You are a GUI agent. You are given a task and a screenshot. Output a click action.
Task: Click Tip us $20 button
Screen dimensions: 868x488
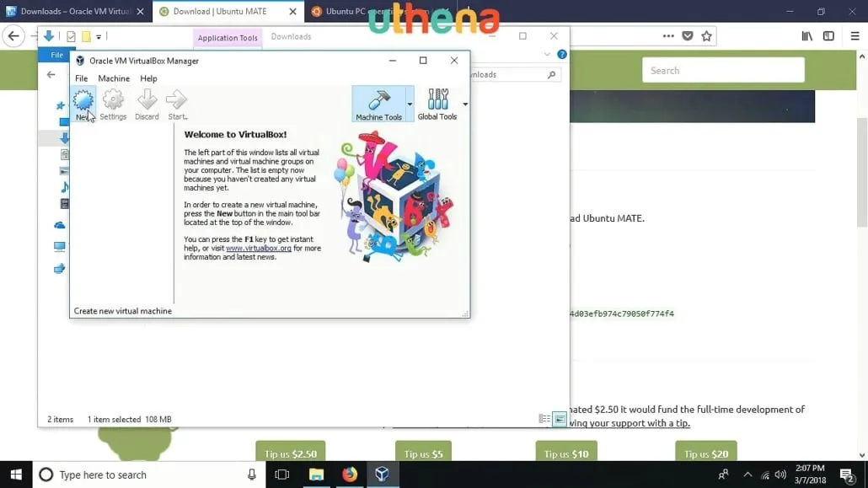[x=706, y=453]
